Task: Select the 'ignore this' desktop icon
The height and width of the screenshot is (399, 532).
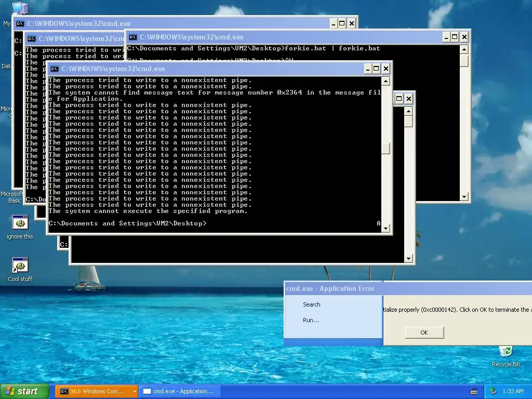Action: point(20,227)
